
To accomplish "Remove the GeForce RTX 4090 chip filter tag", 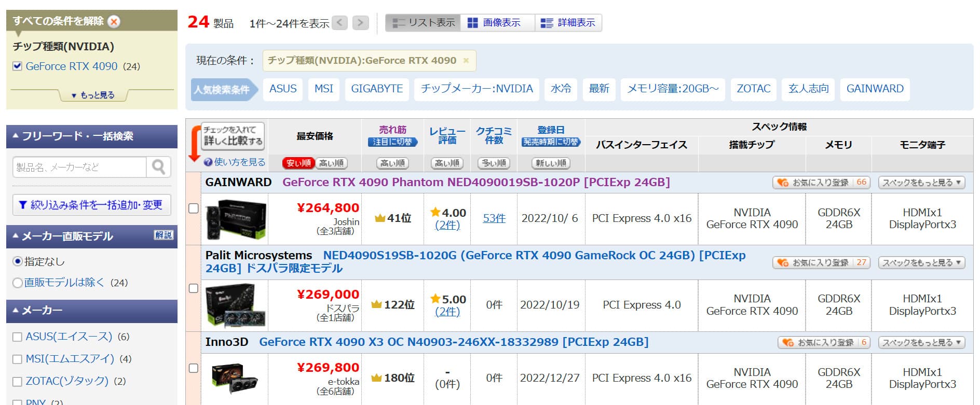I will click(x=466, y=61).
